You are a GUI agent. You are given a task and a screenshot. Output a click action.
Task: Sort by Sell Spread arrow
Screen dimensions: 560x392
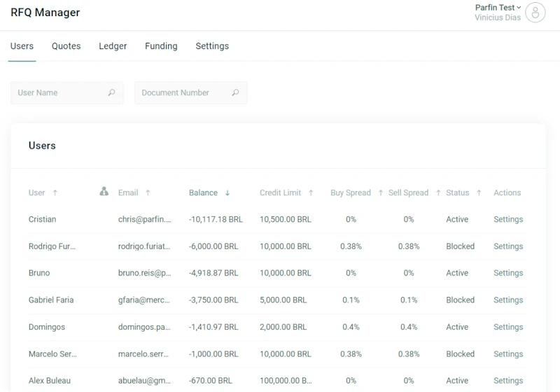[438, 192]
